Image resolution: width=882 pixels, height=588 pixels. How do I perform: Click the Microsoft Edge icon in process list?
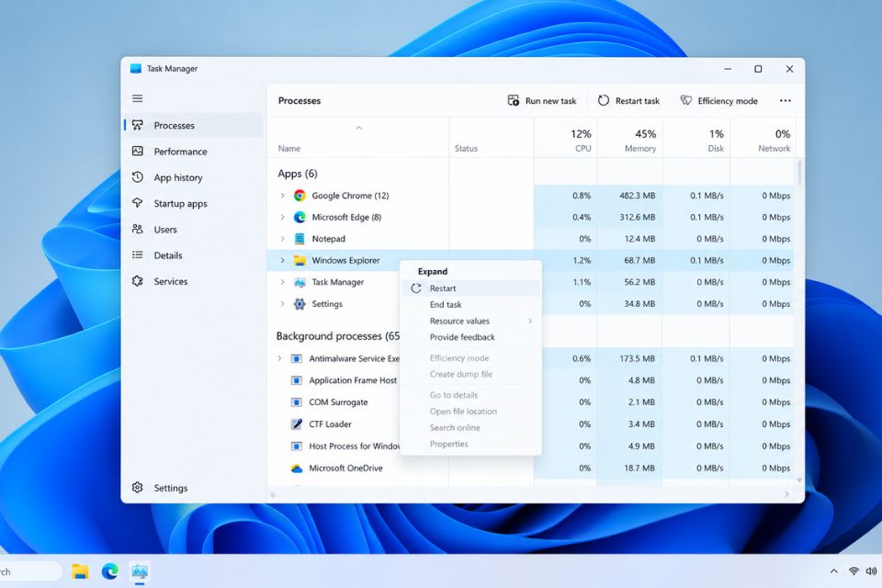300,217
